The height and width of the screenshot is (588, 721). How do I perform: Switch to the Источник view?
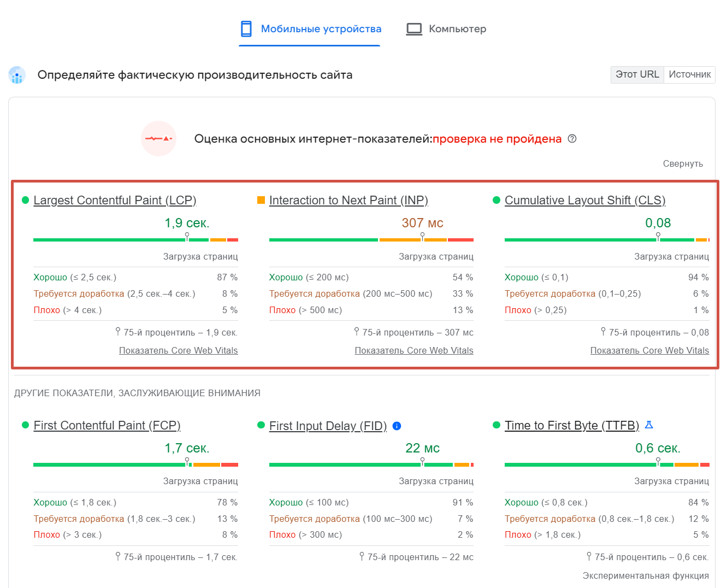coord(689,75)
